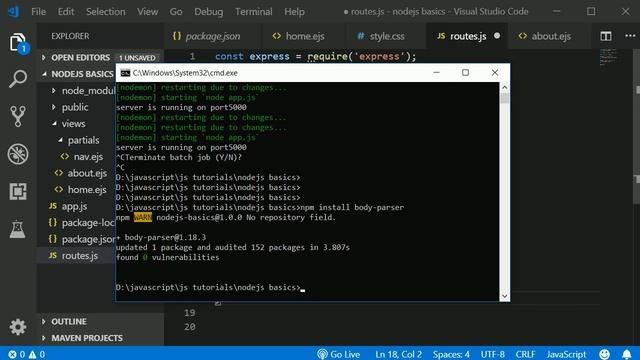Click the 1 UNSAVED badge
Screen dimensions: 640x360
coord(137,58)
